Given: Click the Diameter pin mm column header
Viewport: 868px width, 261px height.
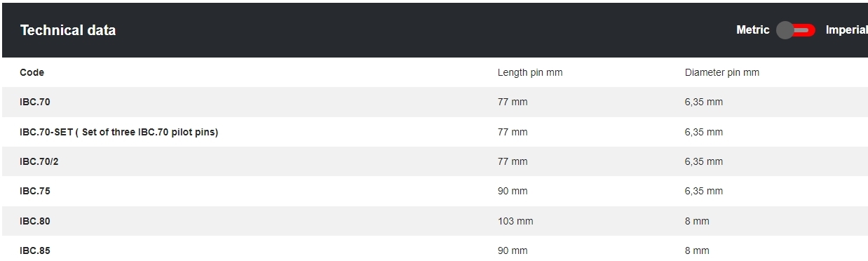Looking at the screenshot, I should tap(721, 72).
